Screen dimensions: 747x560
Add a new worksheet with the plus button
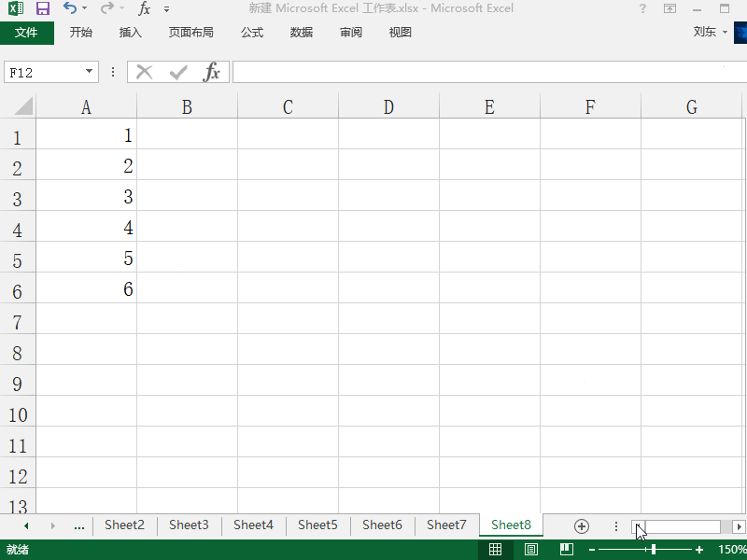(581, 525)
